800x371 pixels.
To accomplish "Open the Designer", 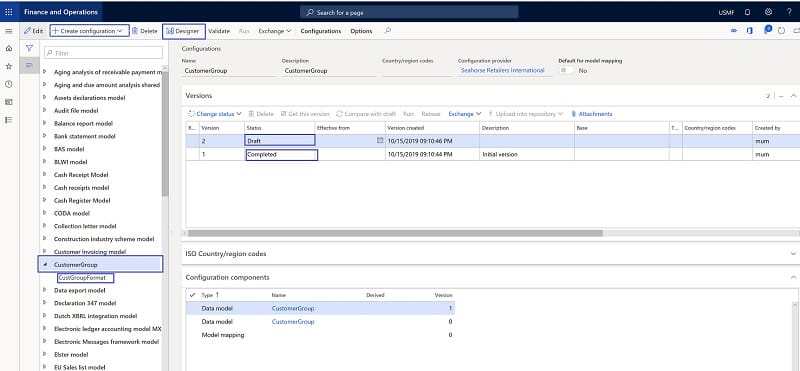I will 183,31.
